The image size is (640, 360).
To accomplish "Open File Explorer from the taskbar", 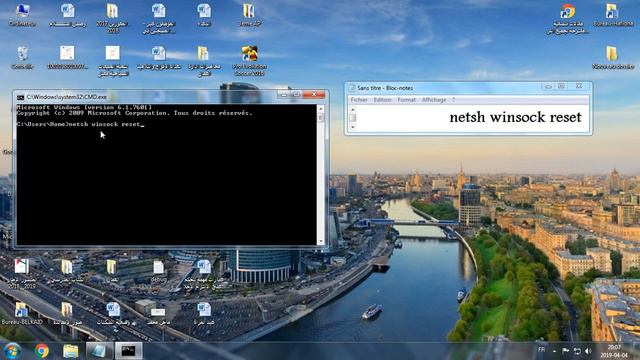I will [x=70, y=351].
